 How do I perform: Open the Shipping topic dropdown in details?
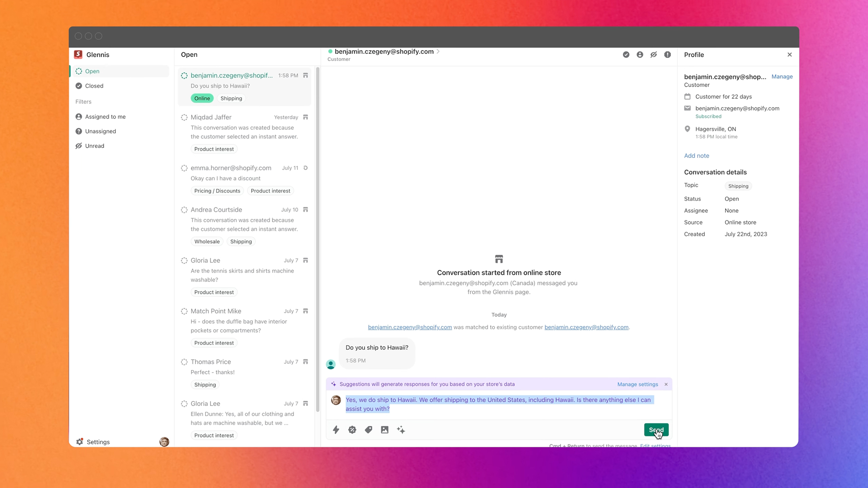(738, 186)
